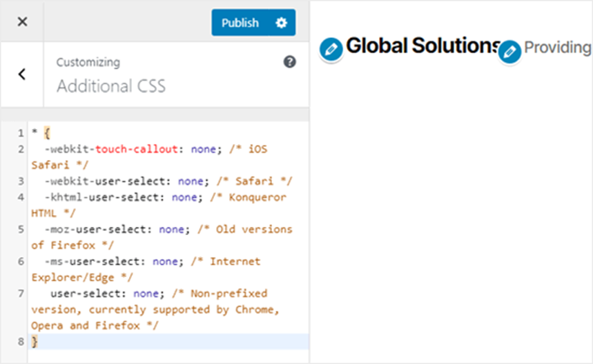The width and height of the screenshot is (593, 364).
Task: Click the -moz-user-select property on line 5
Action: pyautogui.click(x=95, y=229)
